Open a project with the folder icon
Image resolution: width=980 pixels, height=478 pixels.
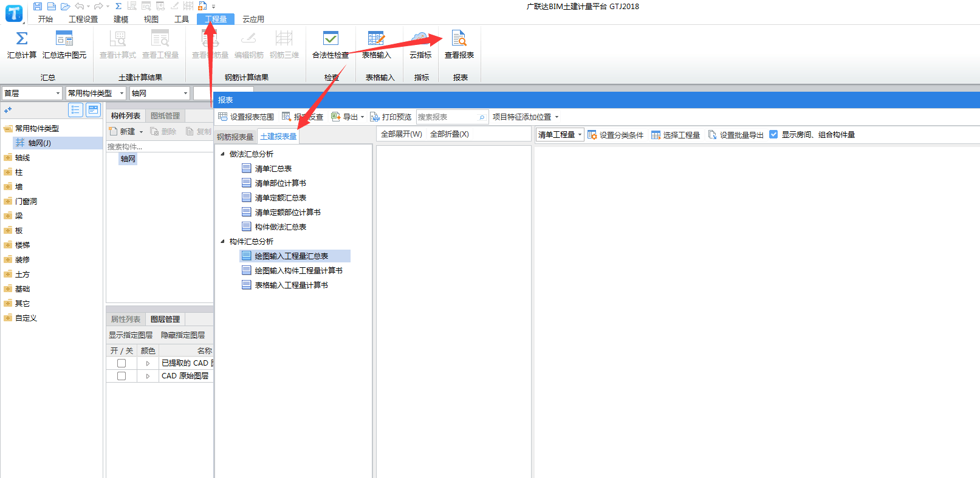click(65, 6)
